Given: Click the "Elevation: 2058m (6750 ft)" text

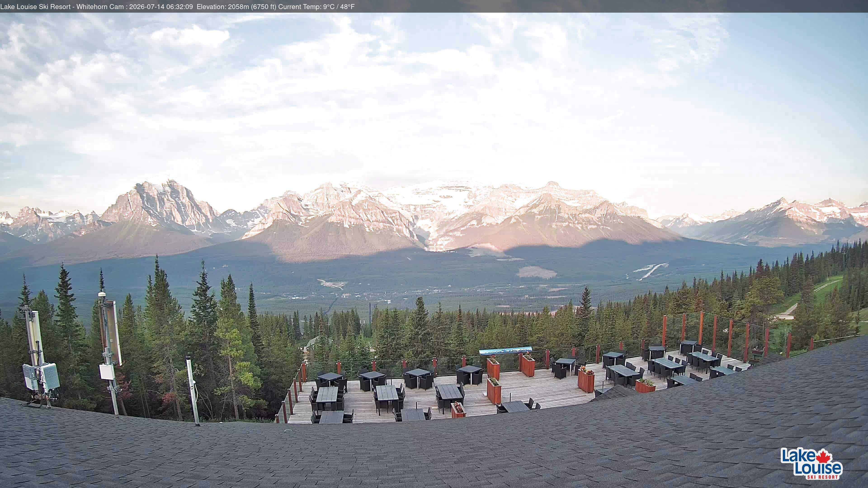Looking at the screenshot, I should [x=236, y=7].
